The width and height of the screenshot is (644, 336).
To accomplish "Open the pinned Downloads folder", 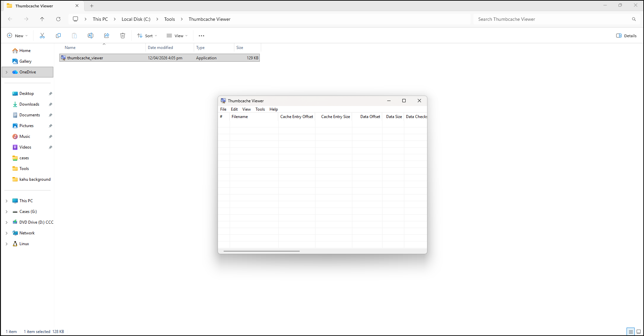I will (x=29, y=104).
